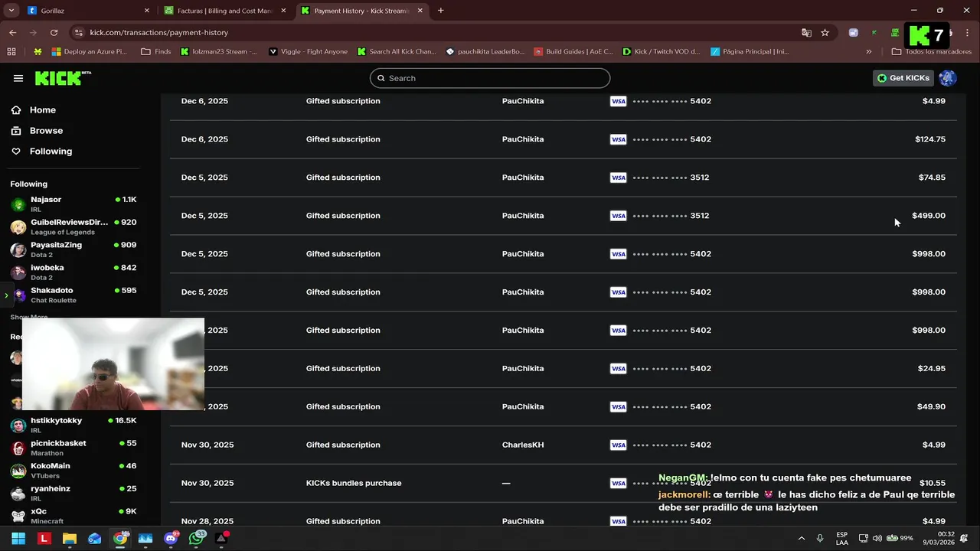The image size is (980, 551).
Task: Click the KICK logo
Action: 61,78
